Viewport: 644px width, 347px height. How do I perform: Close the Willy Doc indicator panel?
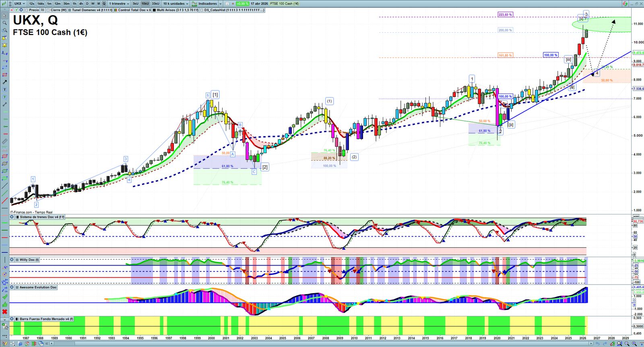click(x=12, y=260)
